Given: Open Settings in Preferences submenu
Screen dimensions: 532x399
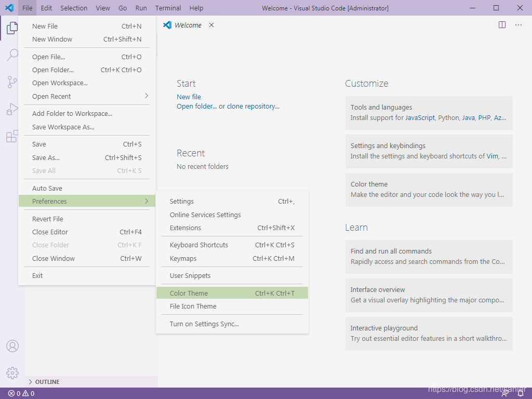Looking at the screenshot, I should 232,201.
